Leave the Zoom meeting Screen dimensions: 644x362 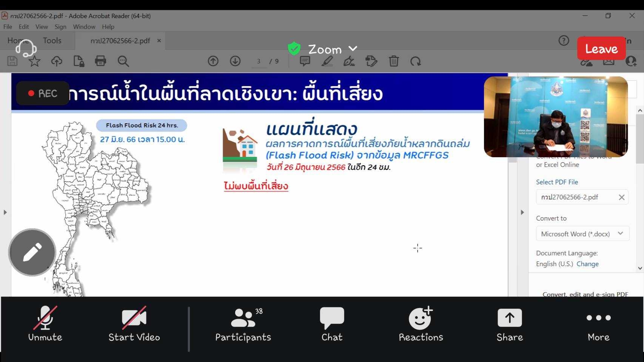(601, 49)
